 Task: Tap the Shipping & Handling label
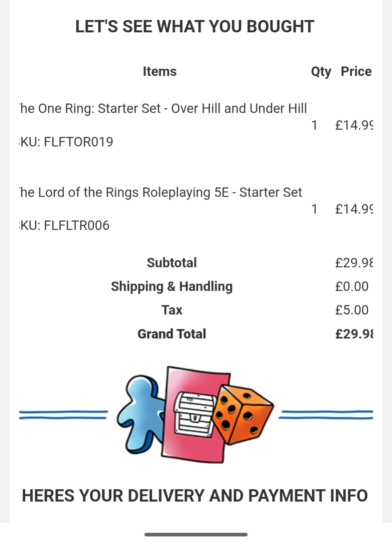(x=171, y=286)
